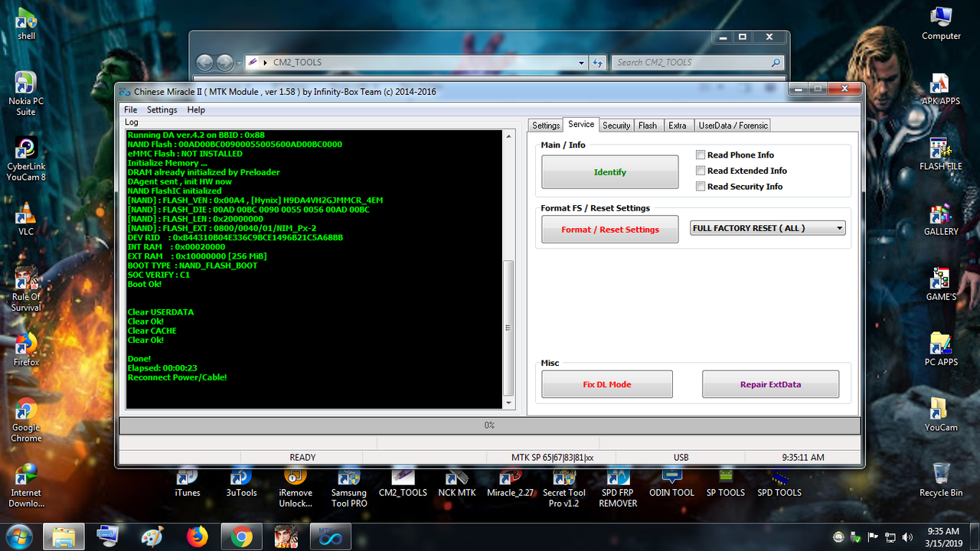Open Internet Download Manager desktop icon
The image size is (980, 551).
[26, 485]
